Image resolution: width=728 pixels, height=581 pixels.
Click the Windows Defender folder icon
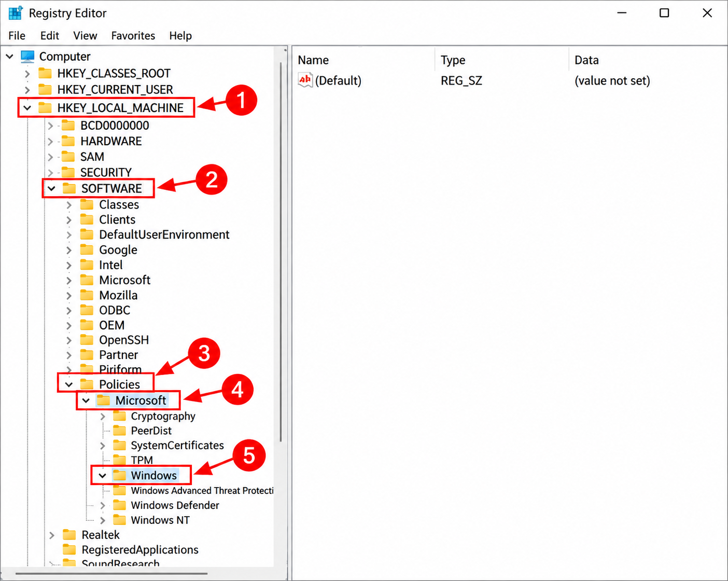[120, 505]
